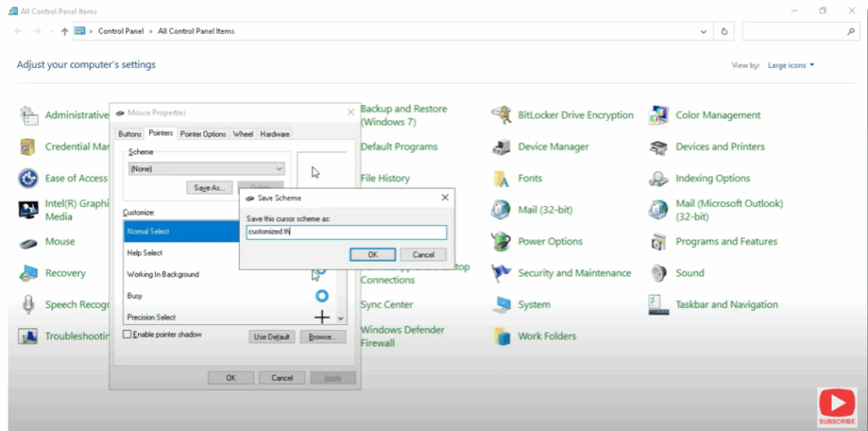
Task: Click the Save As... button
Action: coord(209,188)
